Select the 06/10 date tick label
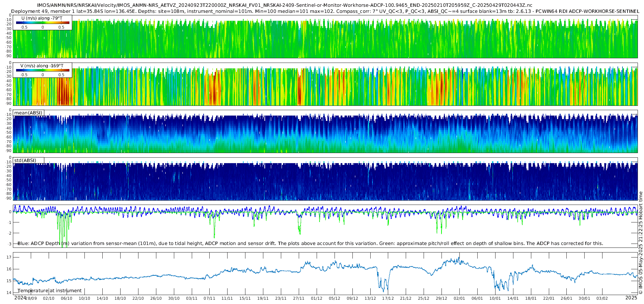Viewport: 644px width, 304px height. pos(67,298)
